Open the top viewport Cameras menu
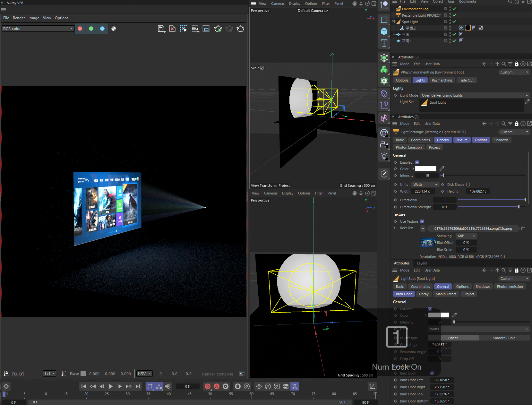Image resolution: width=532 pixels, height=405 pixels. point(278,4)
